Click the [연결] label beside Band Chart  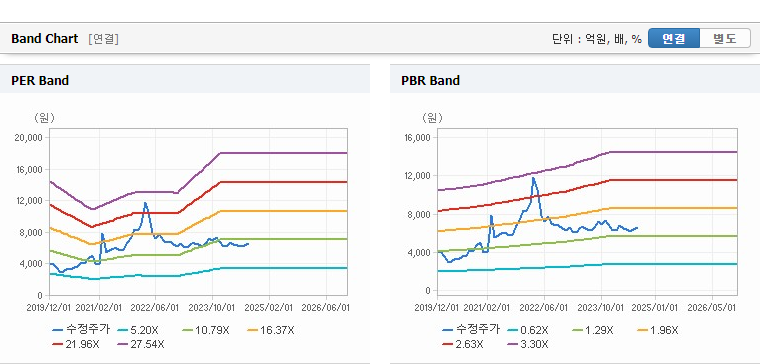tap(103, 39)
